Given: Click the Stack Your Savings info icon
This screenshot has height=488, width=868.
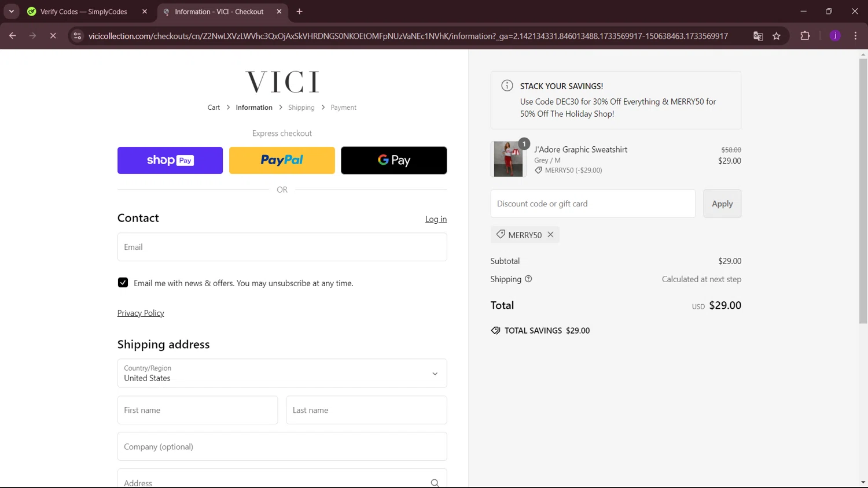Looking at the screenshot, I should coord(507,86).
